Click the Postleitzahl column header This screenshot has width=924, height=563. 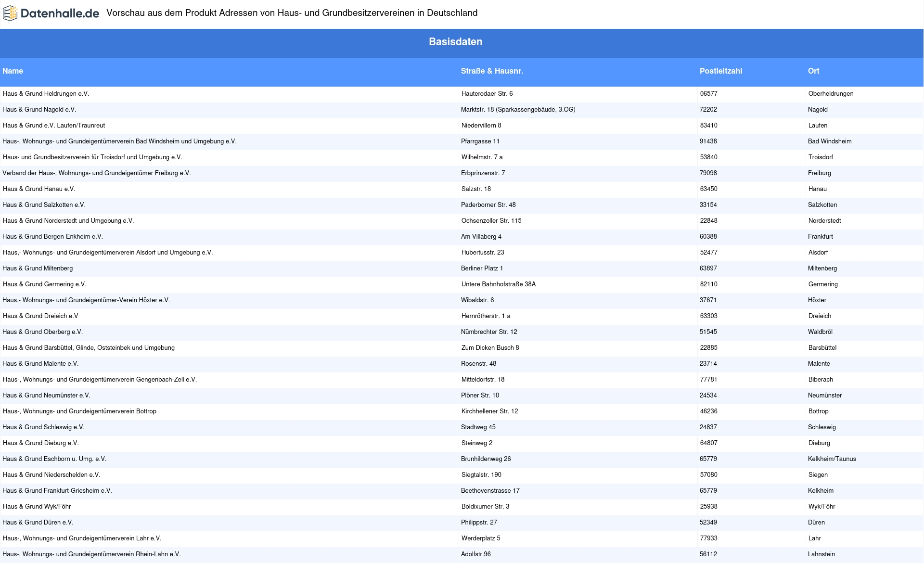[721, 71]
